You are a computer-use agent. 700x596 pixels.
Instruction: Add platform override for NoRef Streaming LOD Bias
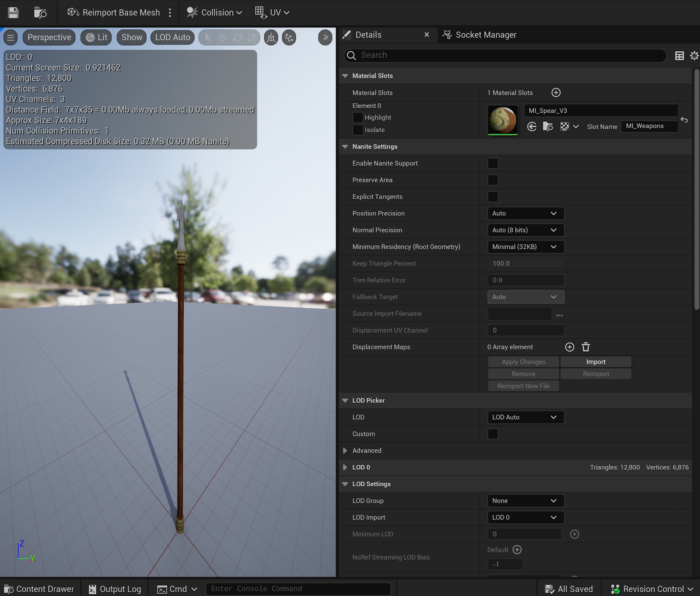coord(517,550)
